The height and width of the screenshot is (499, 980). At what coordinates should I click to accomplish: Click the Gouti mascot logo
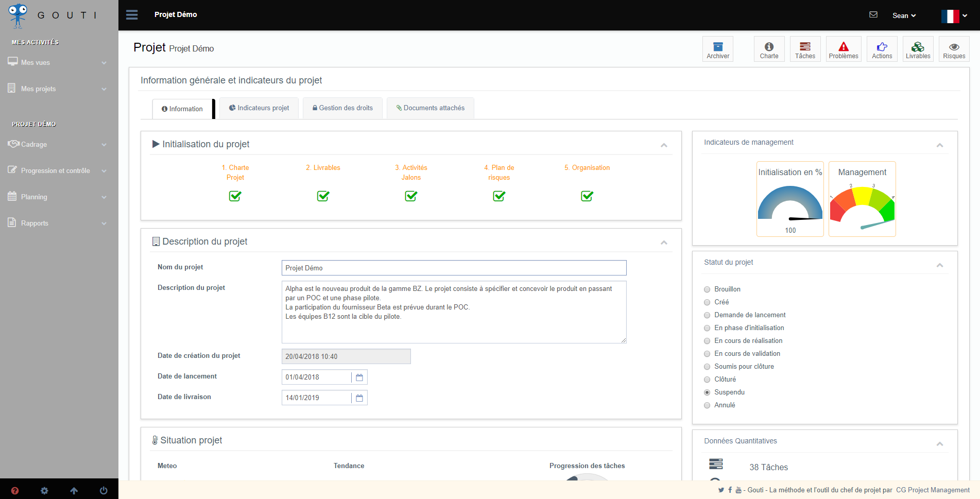pos(18,15)
